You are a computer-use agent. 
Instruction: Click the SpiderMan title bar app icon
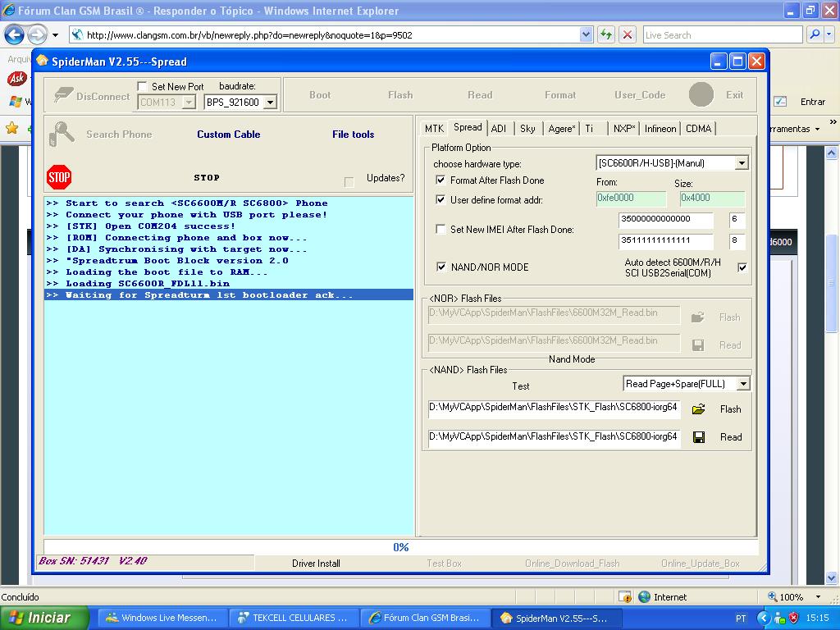coord(43,61)
